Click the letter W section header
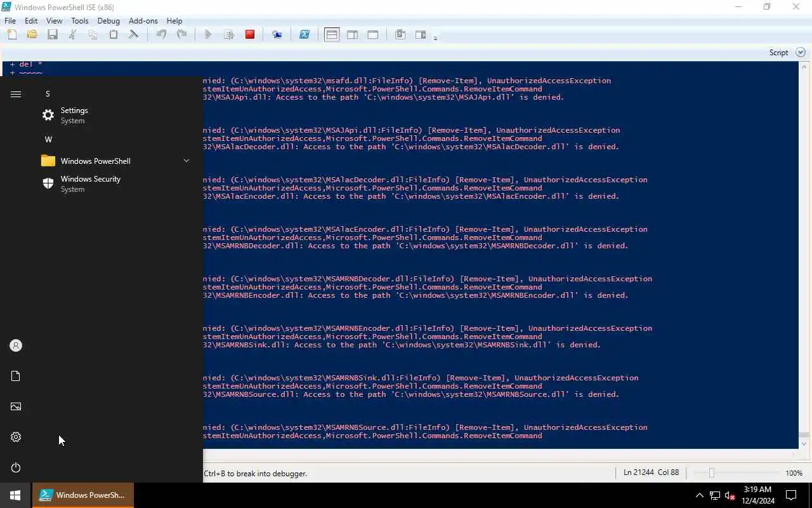Image resolution: width=812 pixels, height=508 pixels. 48,140
